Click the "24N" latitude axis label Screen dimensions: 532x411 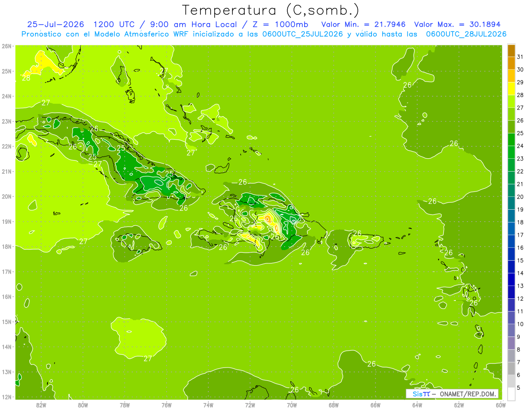tap(7, 96)
